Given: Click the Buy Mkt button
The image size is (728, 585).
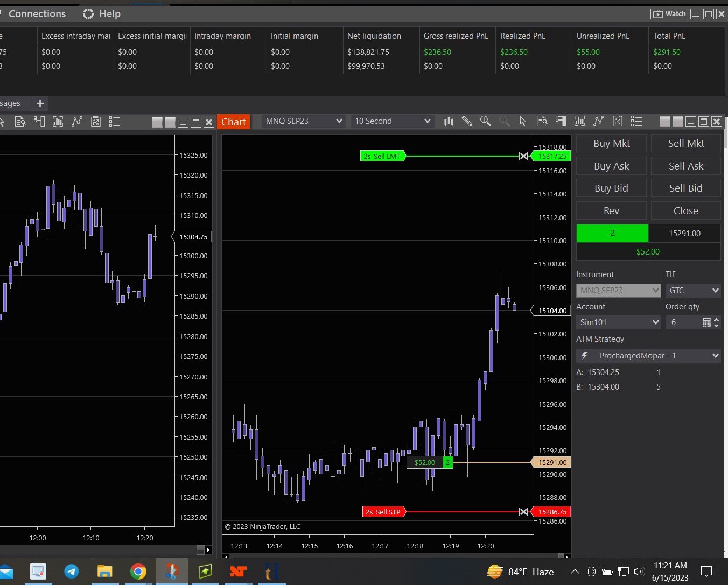Looking at the screenshot, I should point(611,144).
